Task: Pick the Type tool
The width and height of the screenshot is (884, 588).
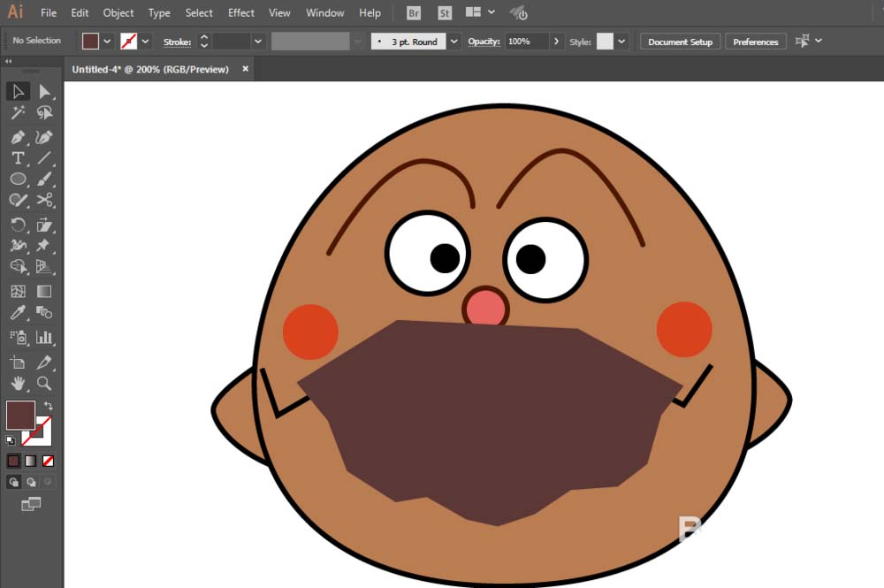Action: point(18,158)
